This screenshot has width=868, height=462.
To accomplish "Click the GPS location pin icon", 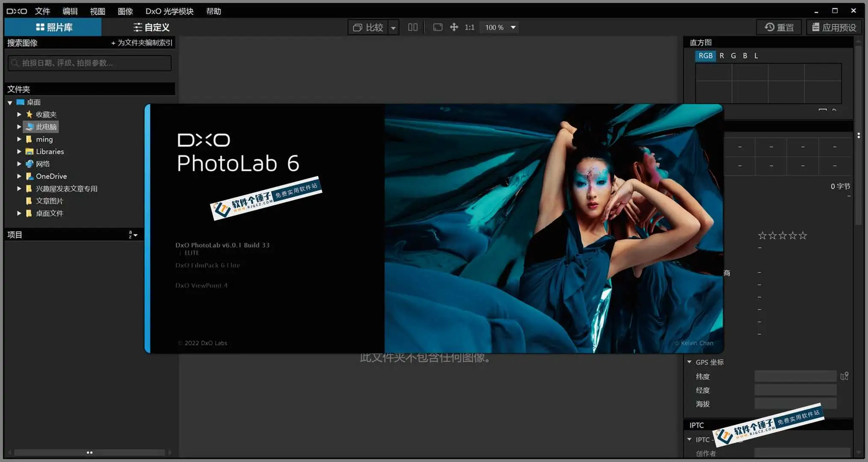I will pos(844,376).
